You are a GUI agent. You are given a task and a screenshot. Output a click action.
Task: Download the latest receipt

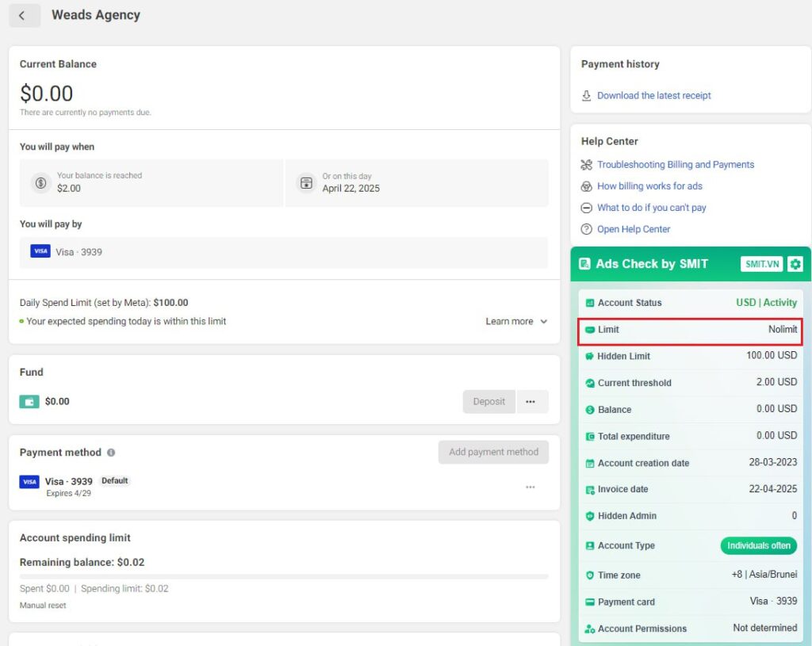click(654, 96)
